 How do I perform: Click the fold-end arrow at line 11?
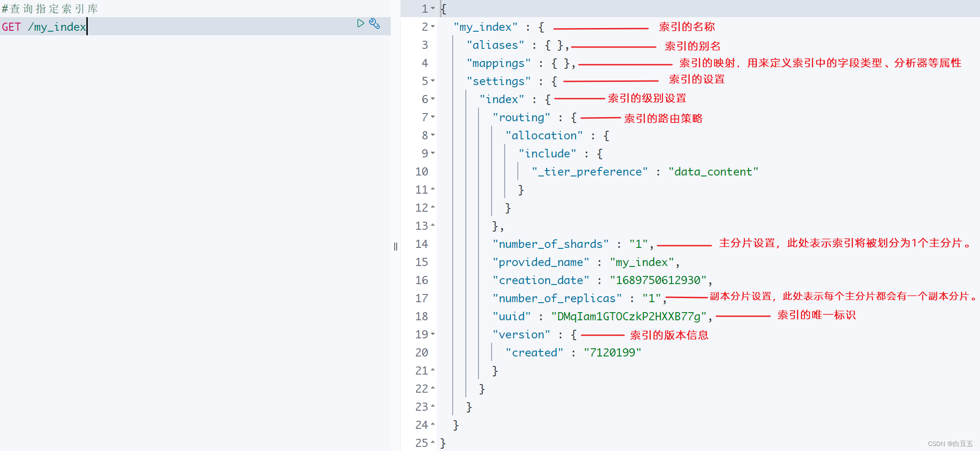(433, 189)
